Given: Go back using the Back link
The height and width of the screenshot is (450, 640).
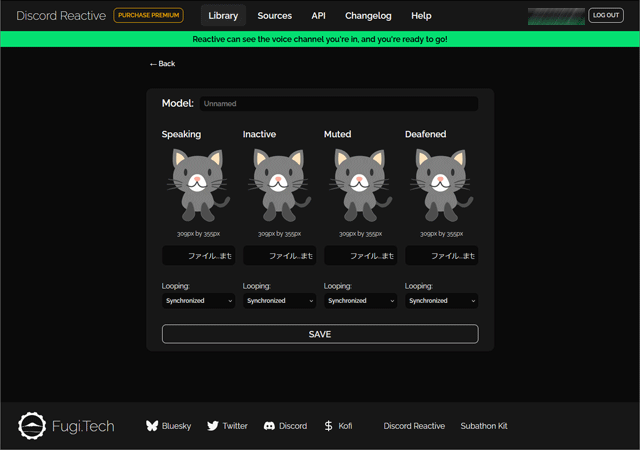Looking at the screenshot, I should [x=162, y=64].
